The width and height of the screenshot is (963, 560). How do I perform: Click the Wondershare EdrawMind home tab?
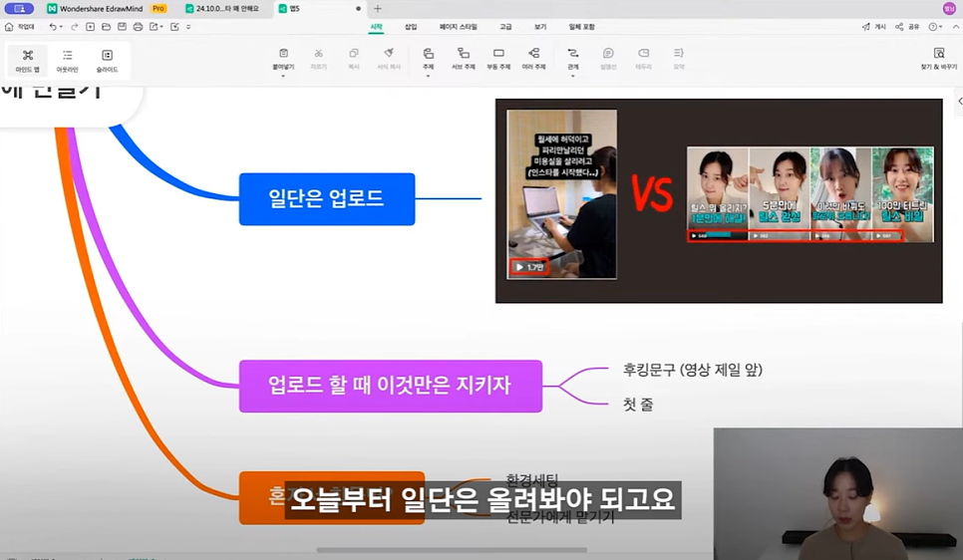pos(95,9)
